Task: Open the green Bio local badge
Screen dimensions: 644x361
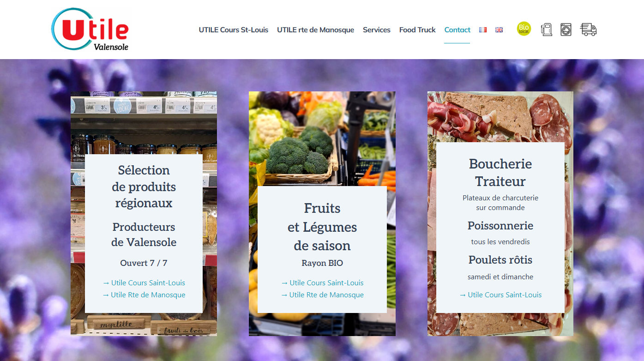Action: pos(524,29)
